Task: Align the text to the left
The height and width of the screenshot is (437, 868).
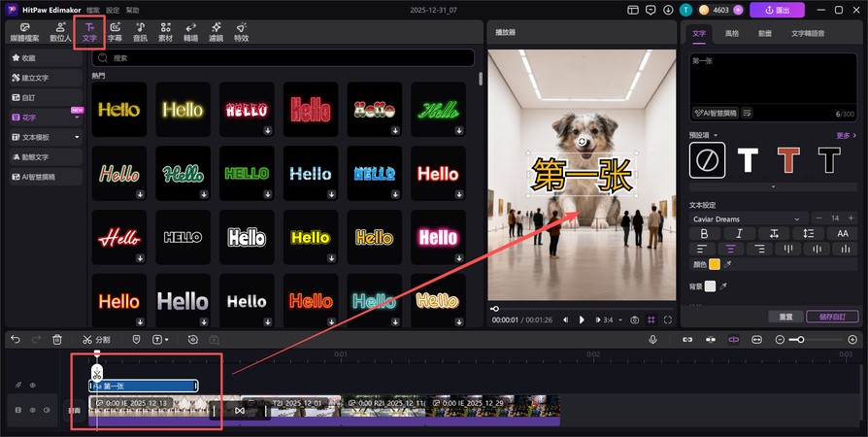Action: pyautogui.click(x=702, y=250)
